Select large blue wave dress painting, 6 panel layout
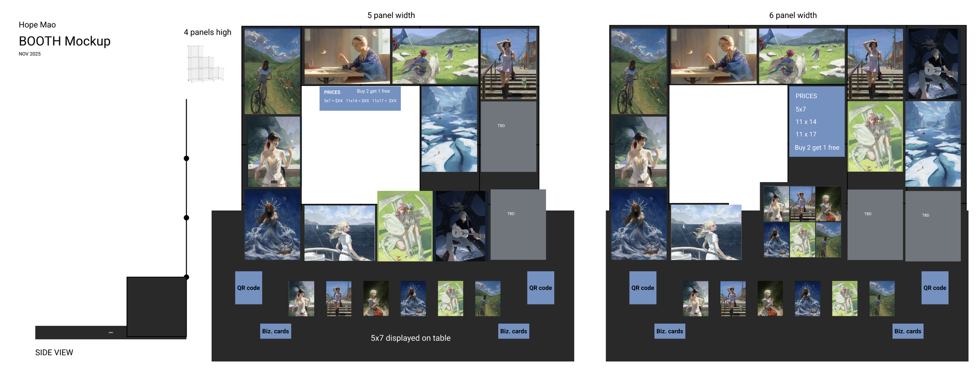The image size is (980, 370). (x=639, y=224)
